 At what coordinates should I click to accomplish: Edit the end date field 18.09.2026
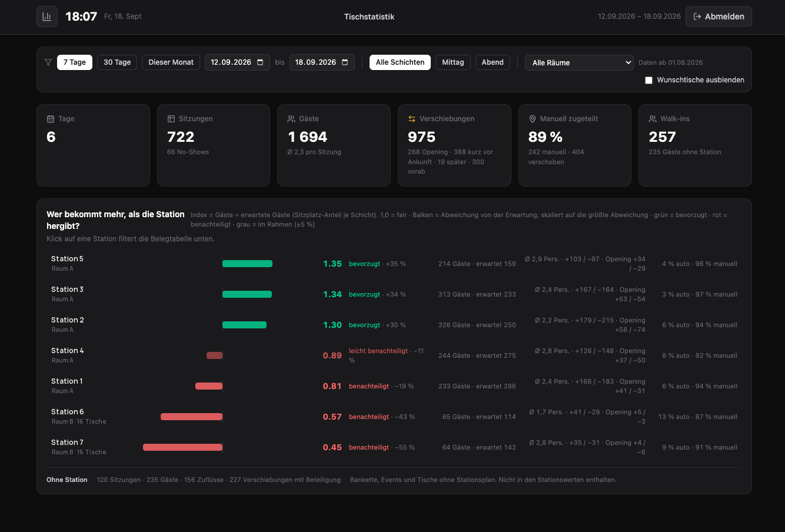322,62
